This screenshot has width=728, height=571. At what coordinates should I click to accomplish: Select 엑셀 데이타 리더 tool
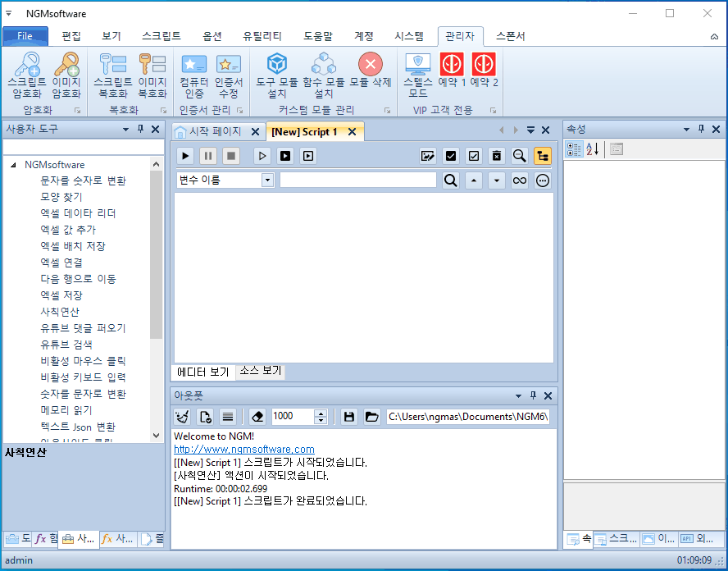point(78,213)
